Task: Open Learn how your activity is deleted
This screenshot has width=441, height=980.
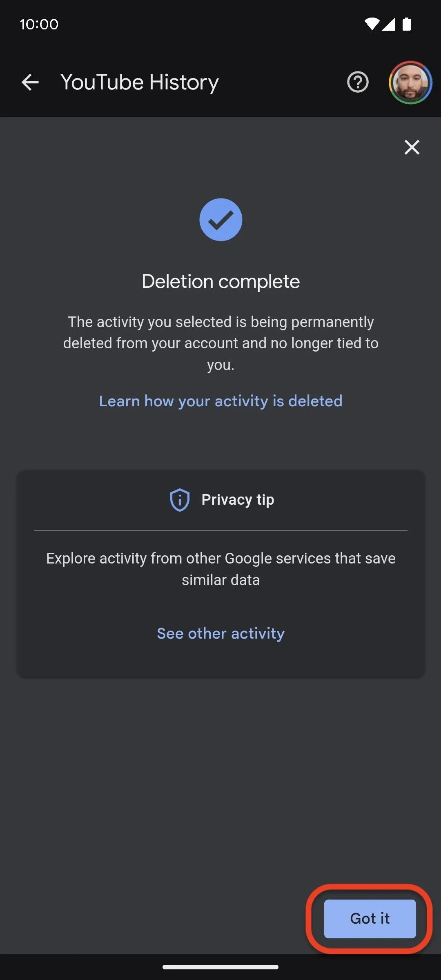Action: point(220,401)
